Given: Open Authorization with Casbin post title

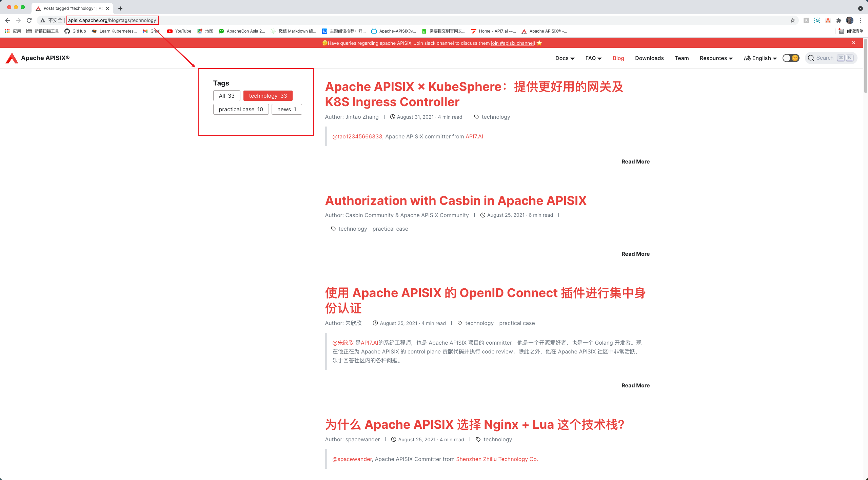Looking at the screenshot, I should 456,200.
